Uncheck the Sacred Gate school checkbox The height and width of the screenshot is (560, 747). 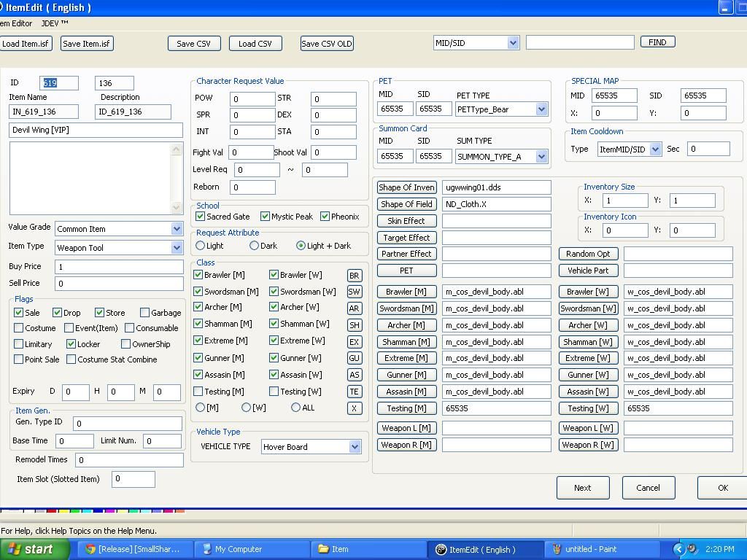[x=201, y=217]
